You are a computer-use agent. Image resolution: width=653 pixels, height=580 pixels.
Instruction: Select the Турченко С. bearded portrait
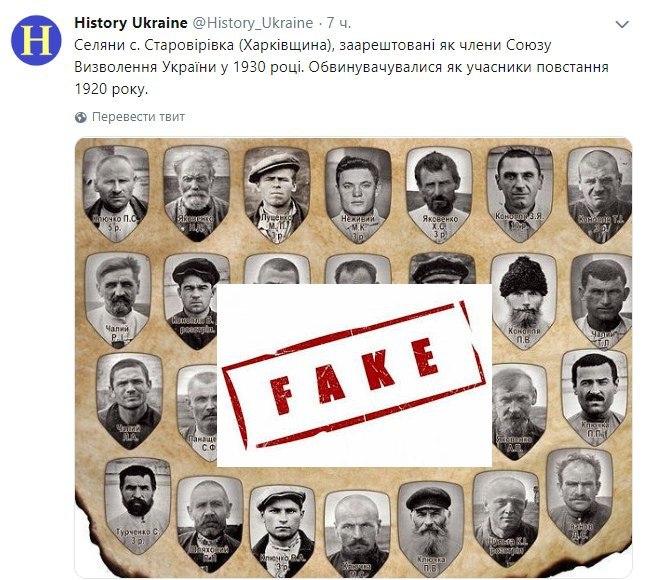tap(138, 505)
